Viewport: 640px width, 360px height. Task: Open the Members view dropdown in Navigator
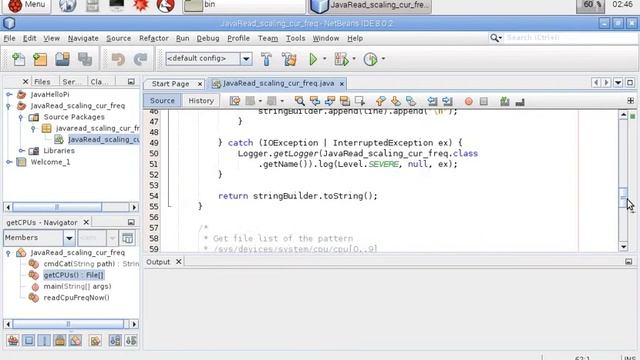(69, 238)
